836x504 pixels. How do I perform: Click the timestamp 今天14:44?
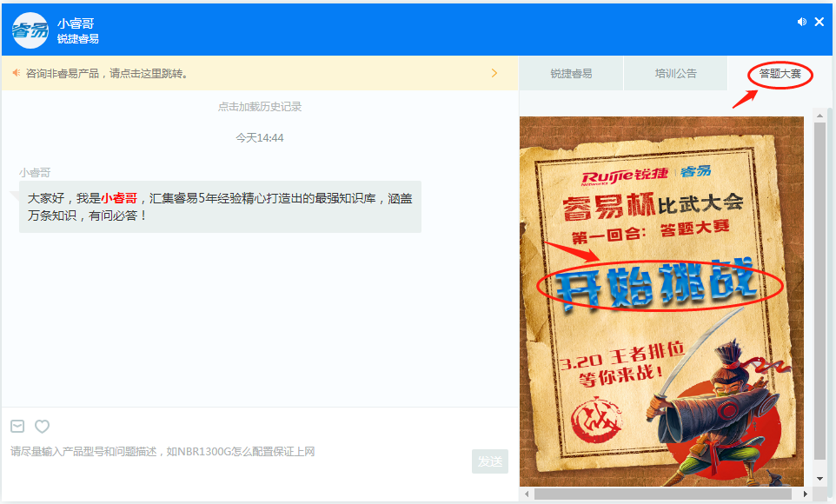(260, 138)
